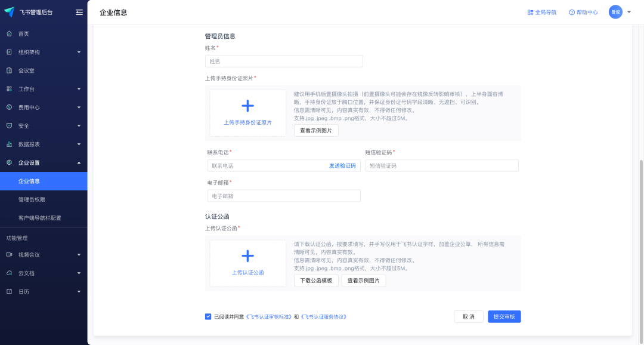Collapse the 企业设置 menu arrow

pyautogui.click(x=79, y=162)
